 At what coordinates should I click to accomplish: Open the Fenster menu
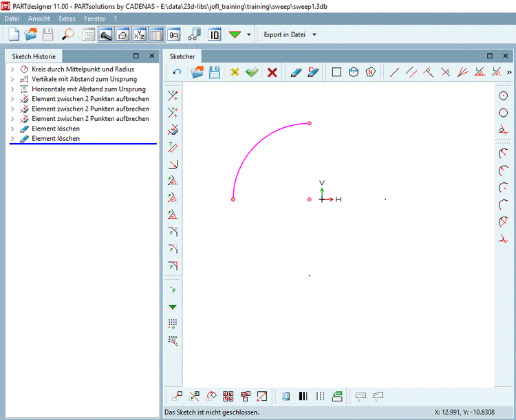(x=95, y=19)
